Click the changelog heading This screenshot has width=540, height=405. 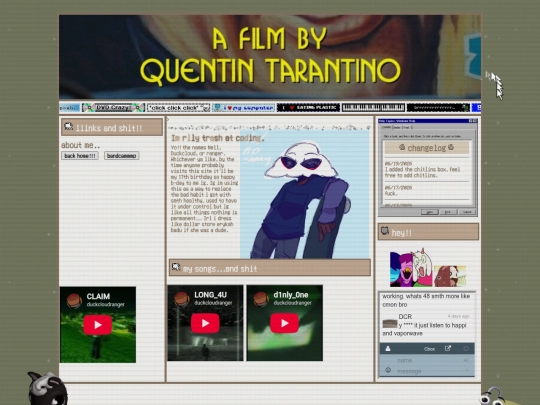click(427, 148)
